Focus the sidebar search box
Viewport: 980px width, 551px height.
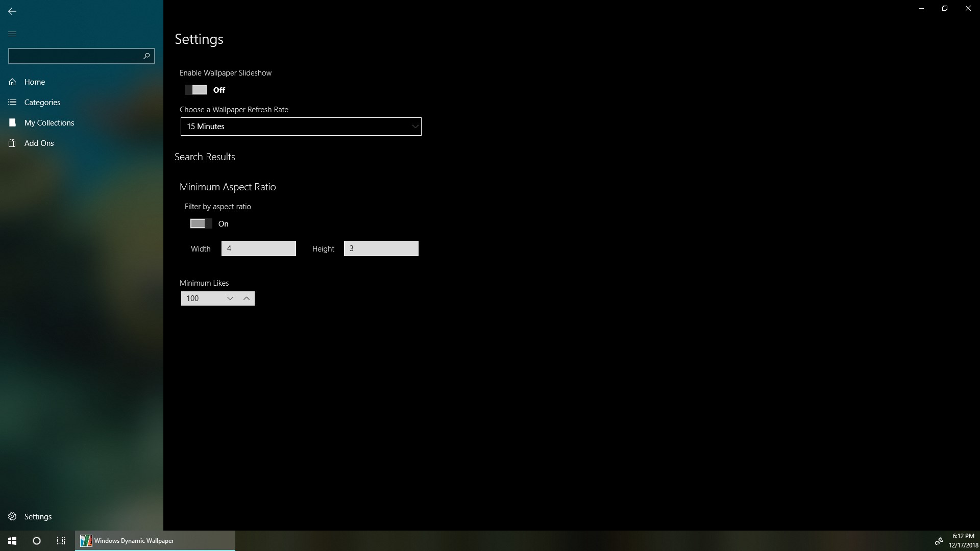[74, 56]
